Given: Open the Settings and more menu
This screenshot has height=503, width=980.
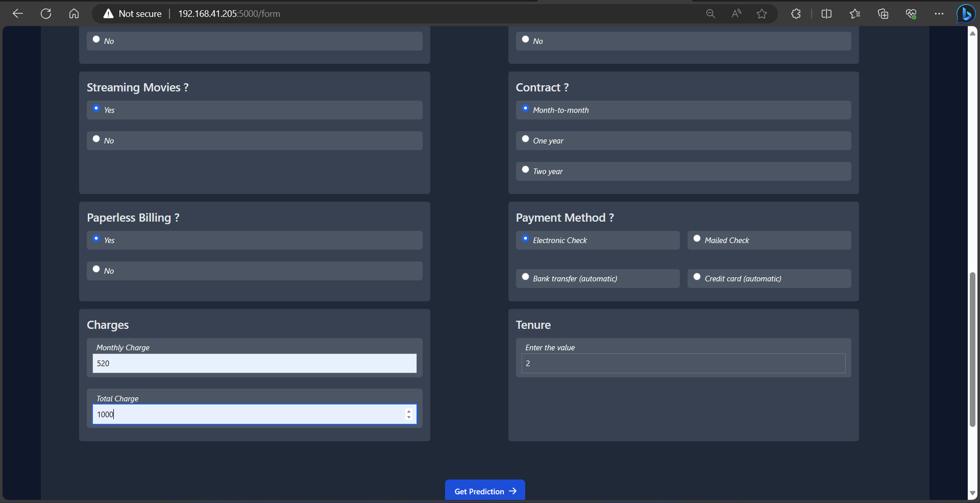Looking at the screenshot, I should [939, 14].
